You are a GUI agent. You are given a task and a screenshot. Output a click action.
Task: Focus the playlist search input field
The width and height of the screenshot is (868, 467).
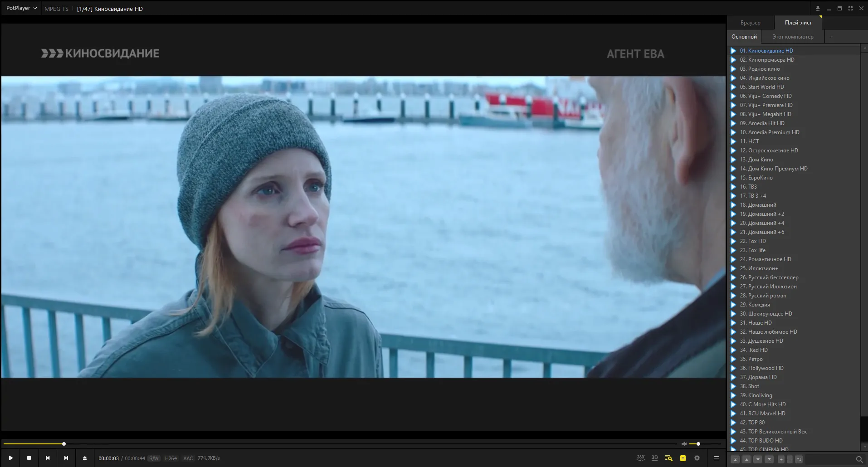(829, 459)
